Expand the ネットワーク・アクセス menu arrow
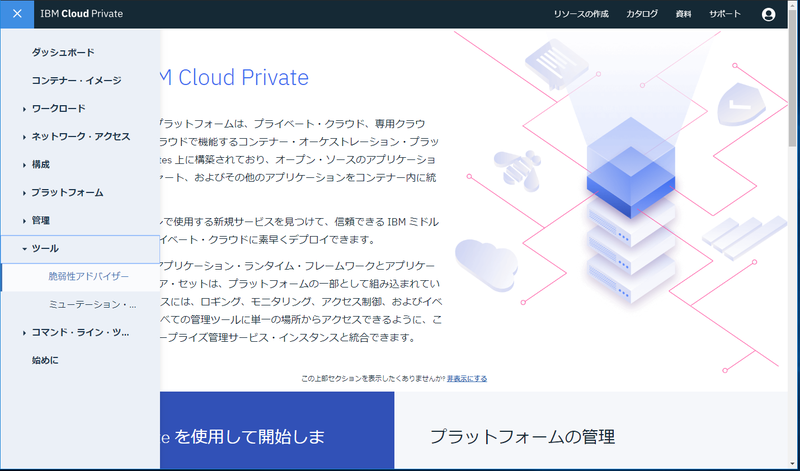Screen dimensions: 800x471 coord(24,137)
